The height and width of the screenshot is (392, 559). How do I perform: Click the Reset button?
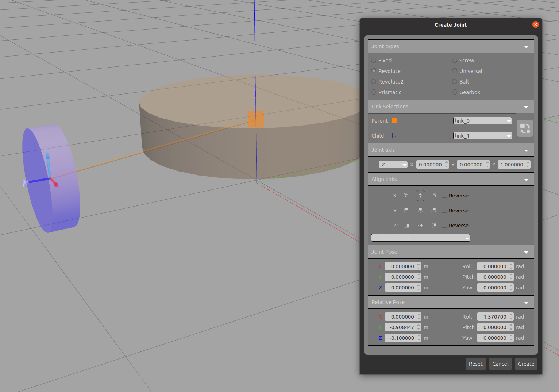[475, 364]
